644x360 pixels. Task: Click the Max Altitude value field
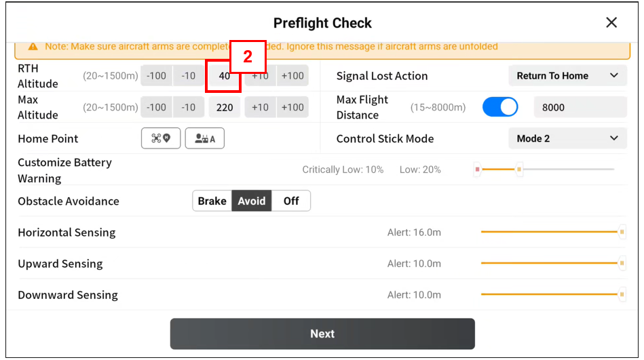click(x=225, y=107)
